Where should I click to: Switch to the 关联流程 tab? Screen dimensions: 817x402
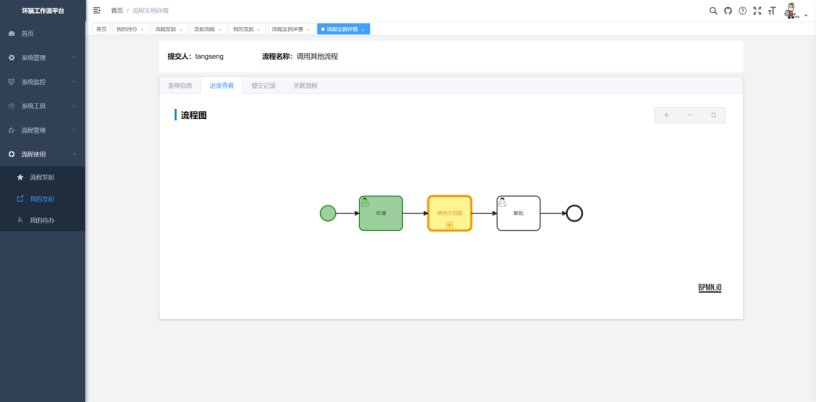tap(305, 86)
